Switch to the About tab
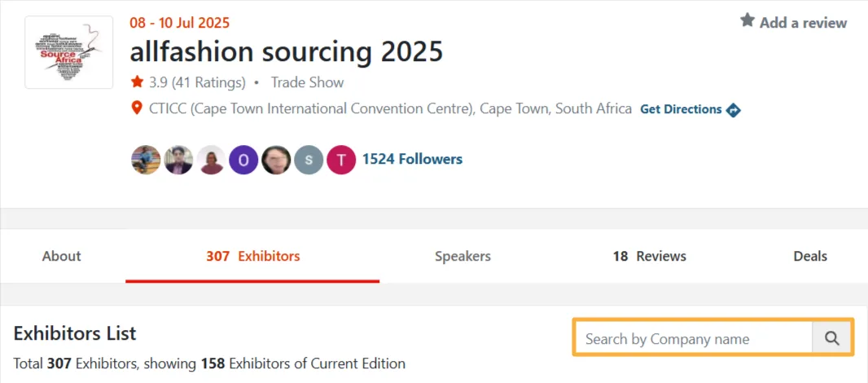The width and height of the screenshot is (868, 383). (x=61, y=256)
